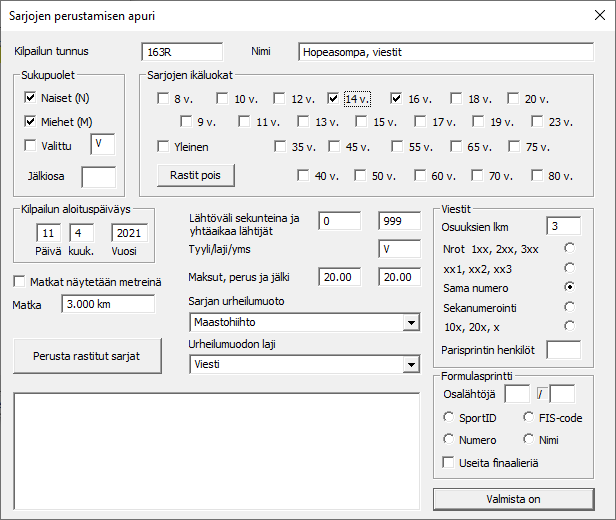This screenshot has width=616, height=520.
Task: Click the Rastit pois button
Action: [x=196, y=175]
